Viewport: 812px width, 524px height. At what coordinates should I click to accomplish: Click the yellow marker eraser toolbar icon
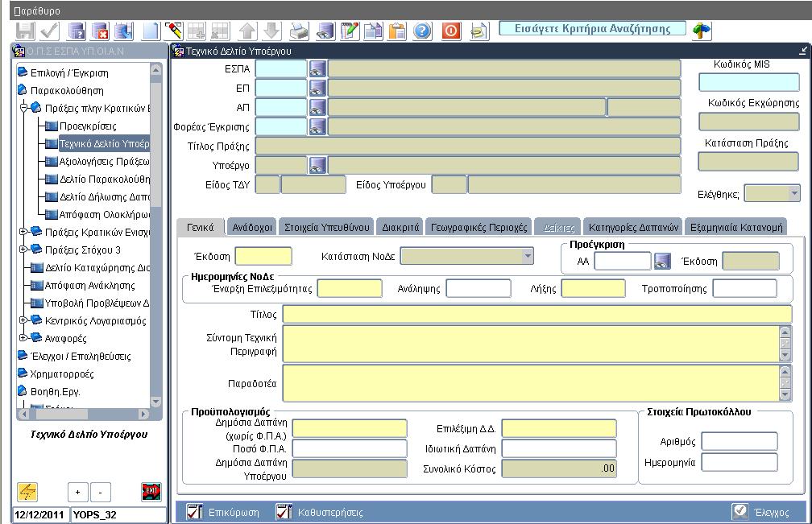pyautogui.click(x=173, y=31)
